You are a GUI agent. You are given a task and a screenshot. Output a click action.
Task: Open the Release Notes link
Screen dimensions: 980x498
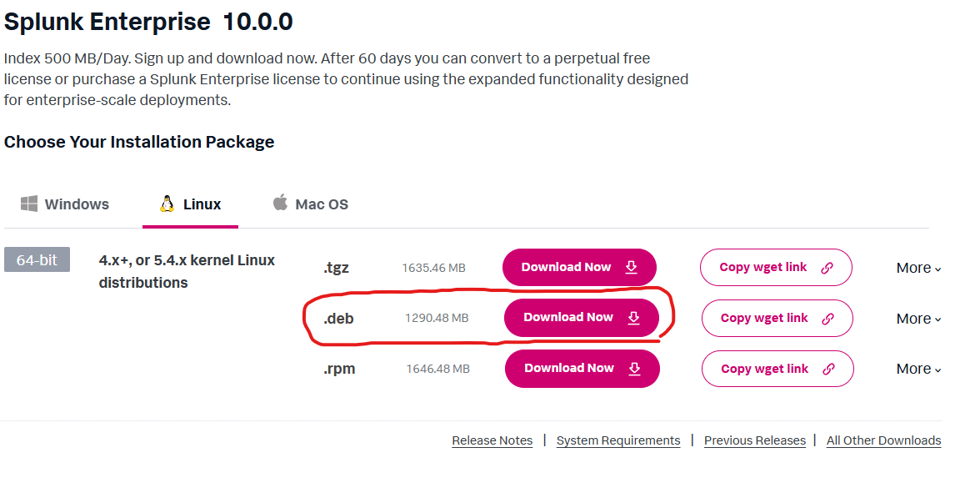click(x=492, y=440)
